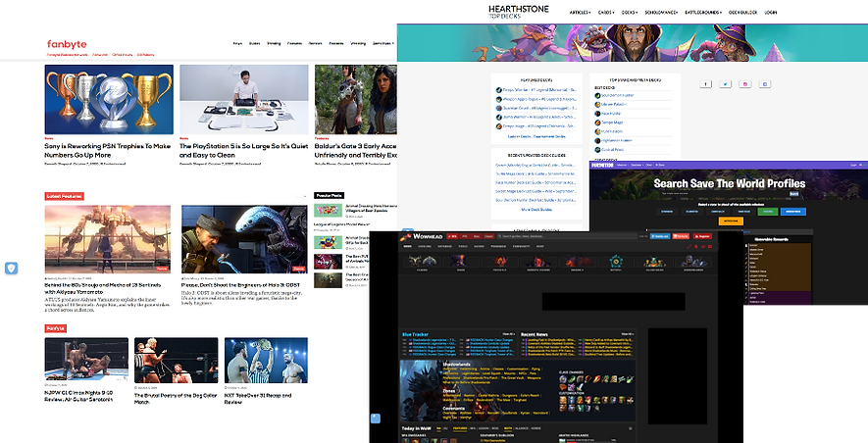Viewport: 868px width, 443px height.
Task: Expand the Scholomance dropdown menu
Action: tap(661, 12)
